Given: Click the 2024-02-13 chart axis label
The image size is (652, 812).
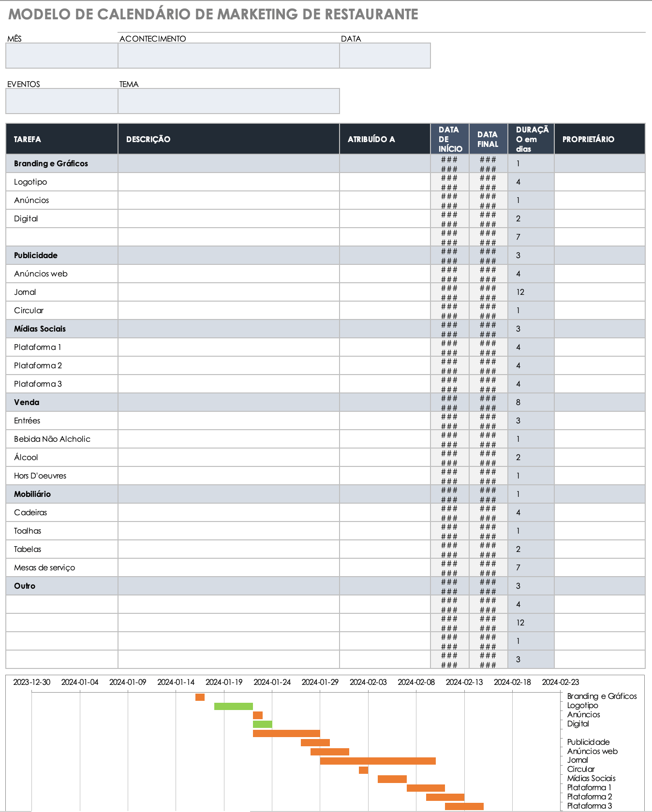Looking at the screenshot, I should (x=464, y=682).
